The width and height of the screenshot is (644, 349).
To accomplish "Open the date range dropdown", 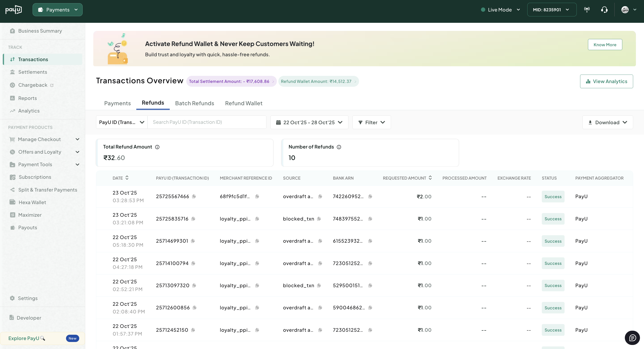I will coord(309,122).
